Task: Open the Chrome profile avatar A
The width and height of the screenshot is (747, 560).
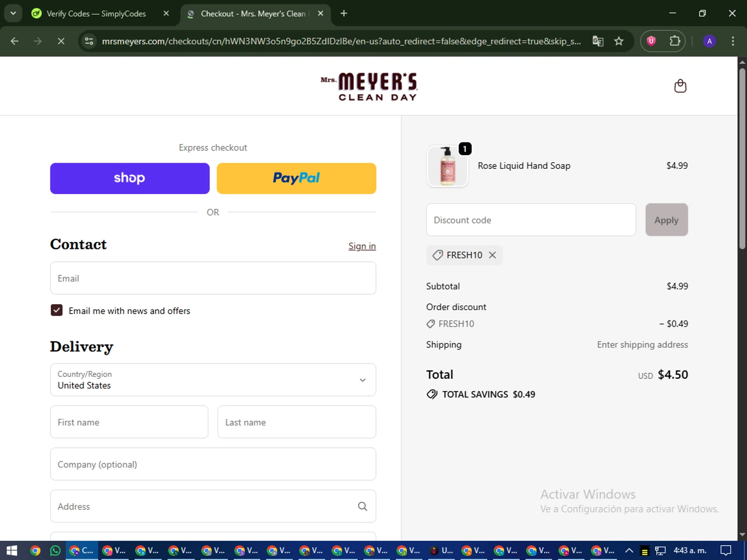Action: click(x=710, y=41)
